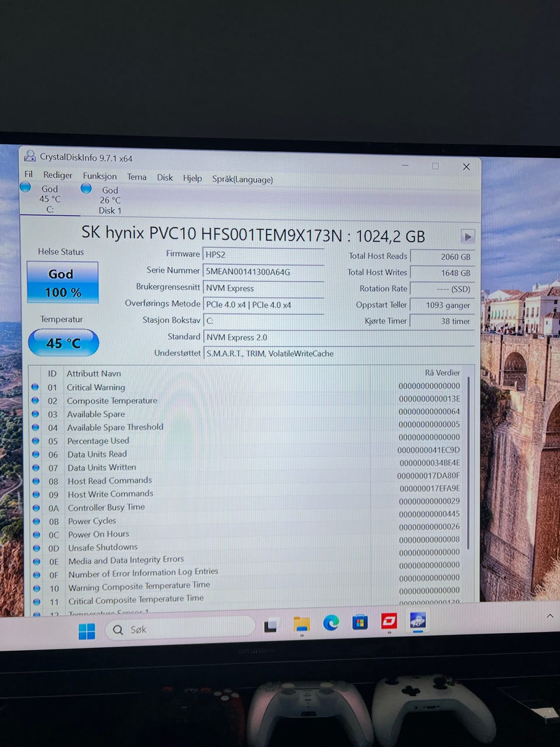Viewport: 560px width, 747px height.
Task: Click the status dot for Power Cycles
Action: pos(36,521)
